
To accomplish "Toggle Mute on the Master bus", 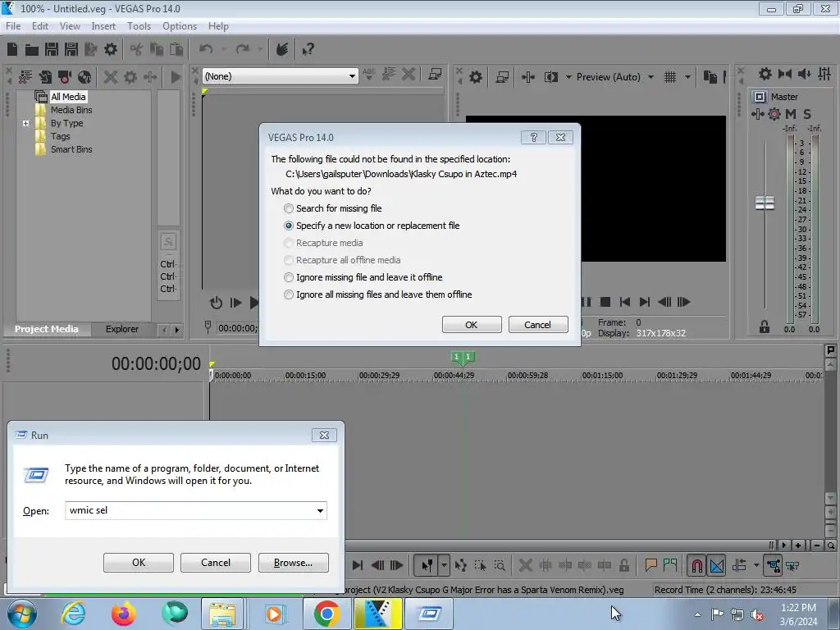I will tap(791, 113).
